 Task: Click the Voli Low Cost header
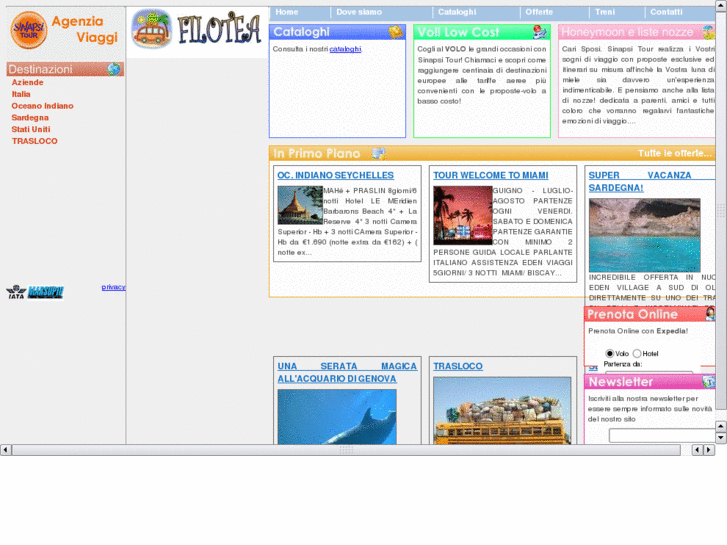(482, 32)
